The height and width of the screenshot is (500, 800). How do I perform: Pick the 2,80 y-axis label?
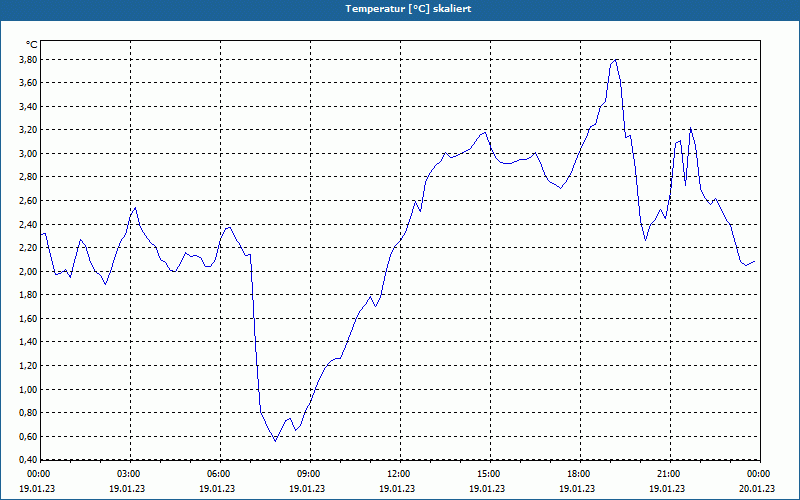[28, 177]
